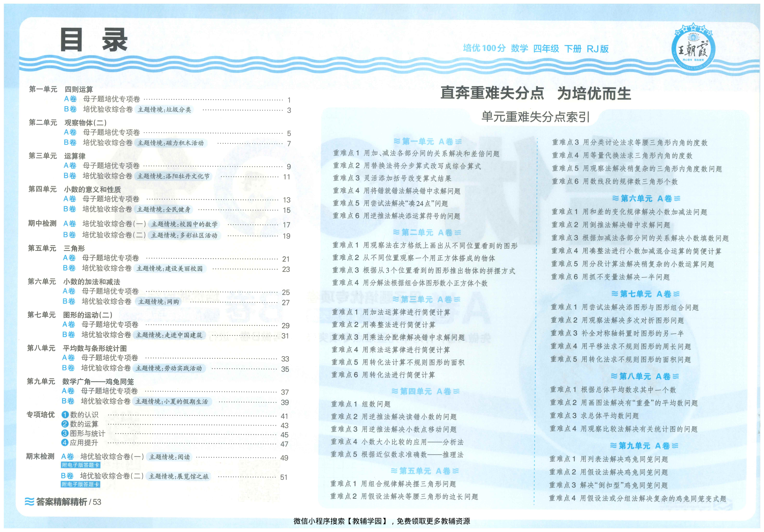Click the theme tag 主题情境:多彩社区活动
Screen dimensions: 764x532
tap(184, 235)
